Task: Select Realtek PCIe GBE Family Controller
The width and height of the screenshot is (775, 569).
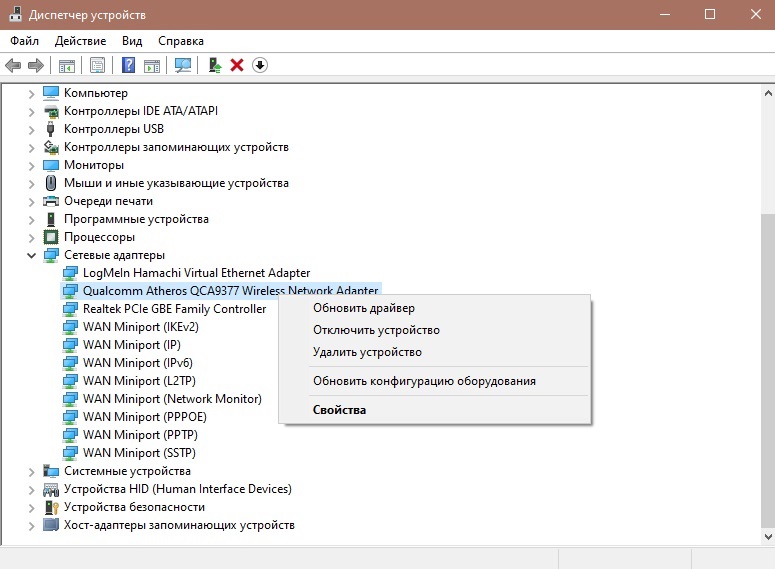Action: (174, 309)
